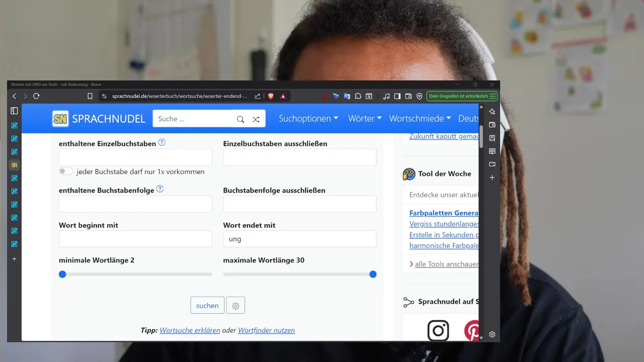This screenshot has width=644, height=362.
Task: Go back to the previous page
Action: [14, 96]
